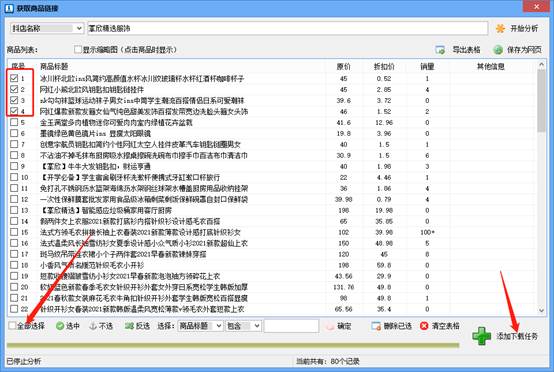The height and width of the screenshot is (372, 554).
Task: Uncheck row 1 product checkbox
Action: [x=14, y=78]
